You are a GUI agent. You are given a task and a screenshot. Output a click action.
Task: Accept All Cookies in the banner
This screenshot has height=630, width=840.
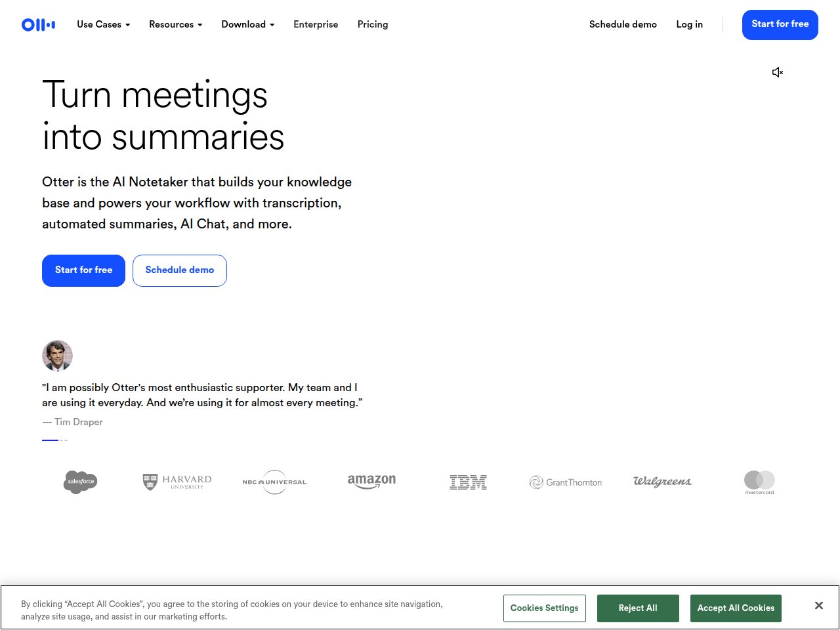tap(736, 608)
